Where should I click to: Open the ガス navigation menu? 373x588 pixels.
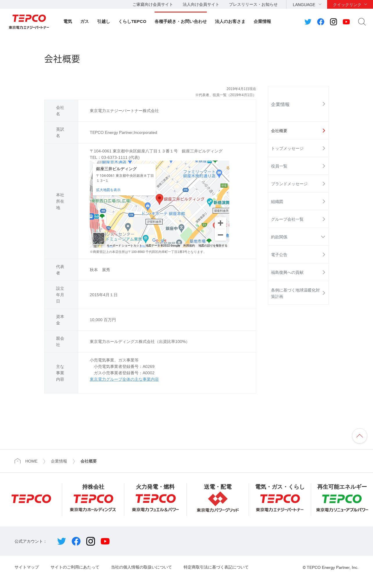85,21
